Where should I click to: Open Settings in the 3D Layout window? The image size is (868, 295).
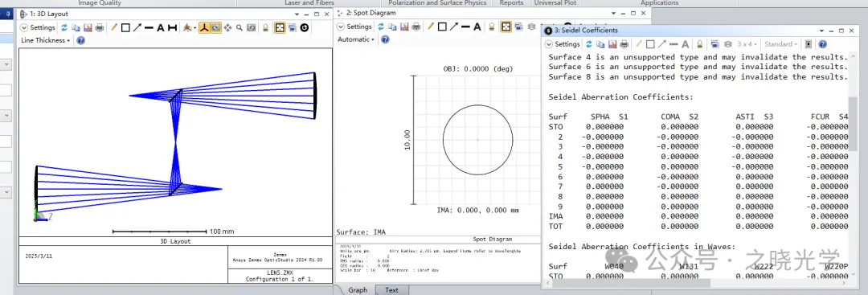(x=38, y=27)
